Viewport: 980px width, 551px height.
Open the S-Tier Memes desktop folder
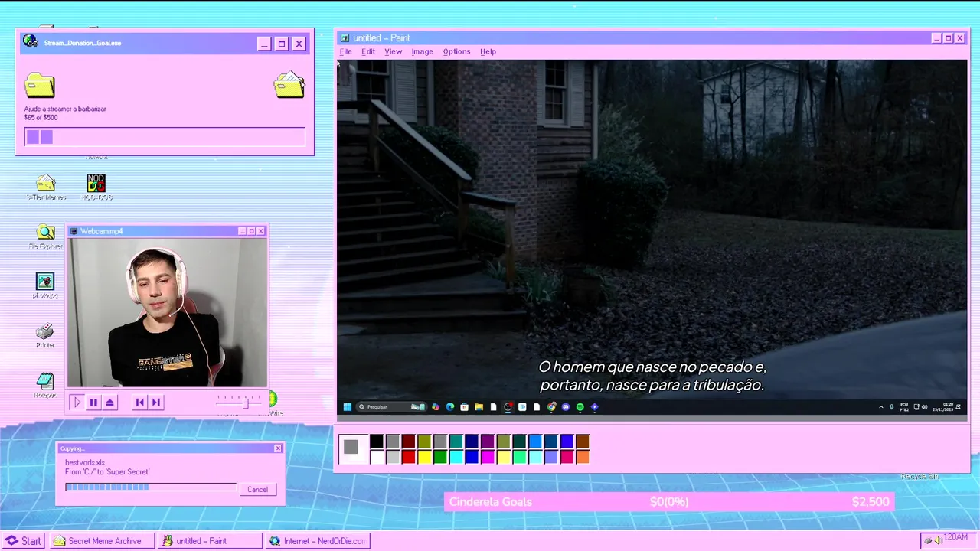click(46, 187)
